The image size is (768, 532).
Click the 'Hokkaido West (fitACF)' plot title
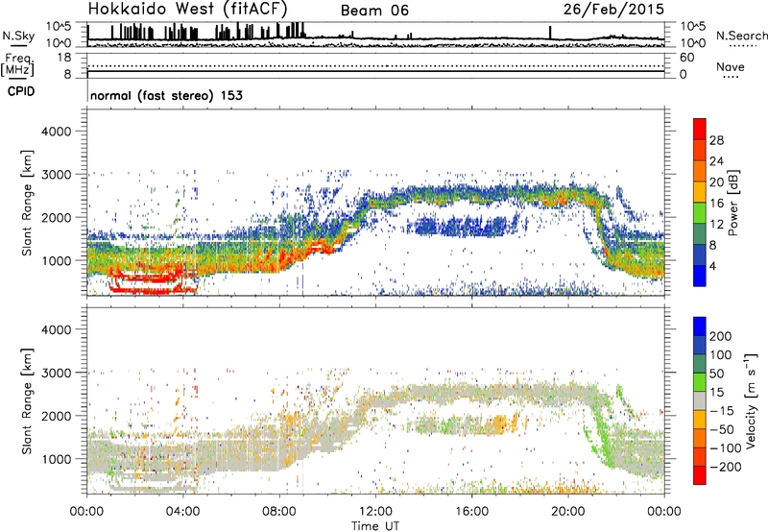pos(187,9)
